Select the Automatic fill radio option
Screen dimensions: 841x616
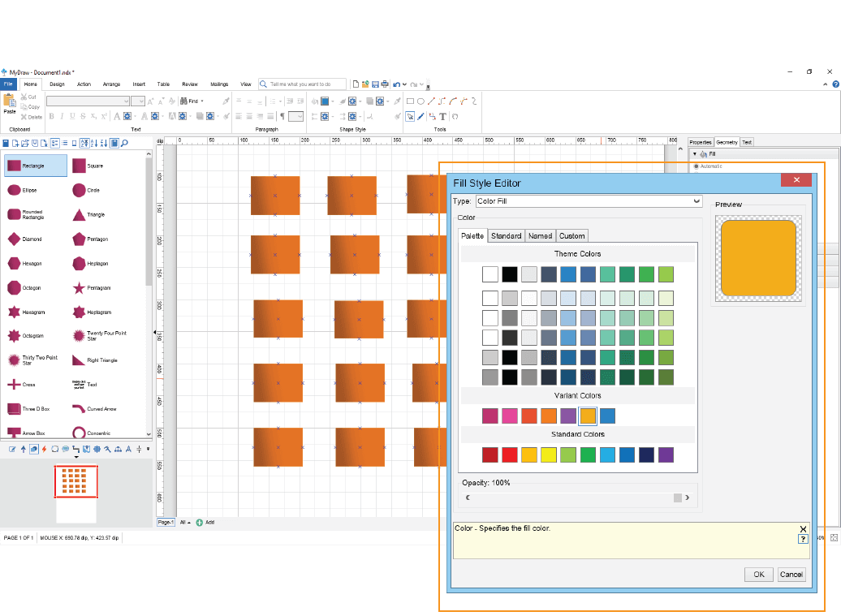(697, 166)
